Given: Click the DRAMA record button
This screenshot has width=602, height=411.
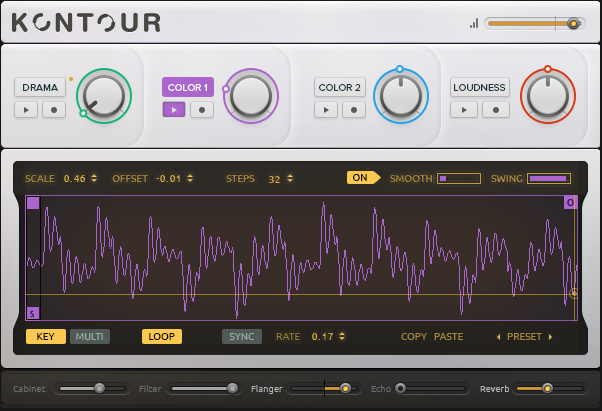Looking at the screenshot, I should pyautogui.click(x=54, y=110).
